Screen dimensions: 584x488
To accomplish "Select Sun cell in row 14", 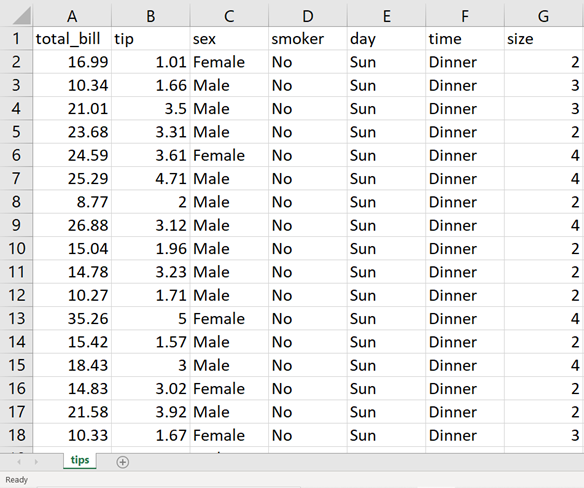I will (x=386, y=342).
